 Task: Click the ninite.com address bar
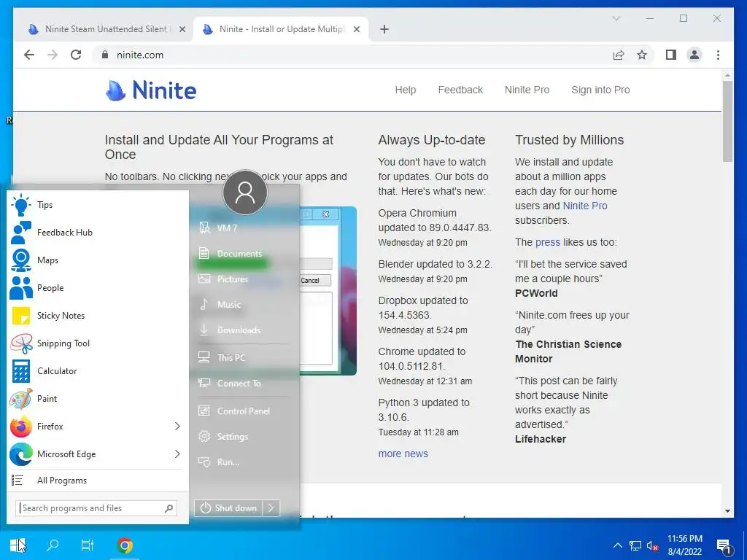[352, 55]
